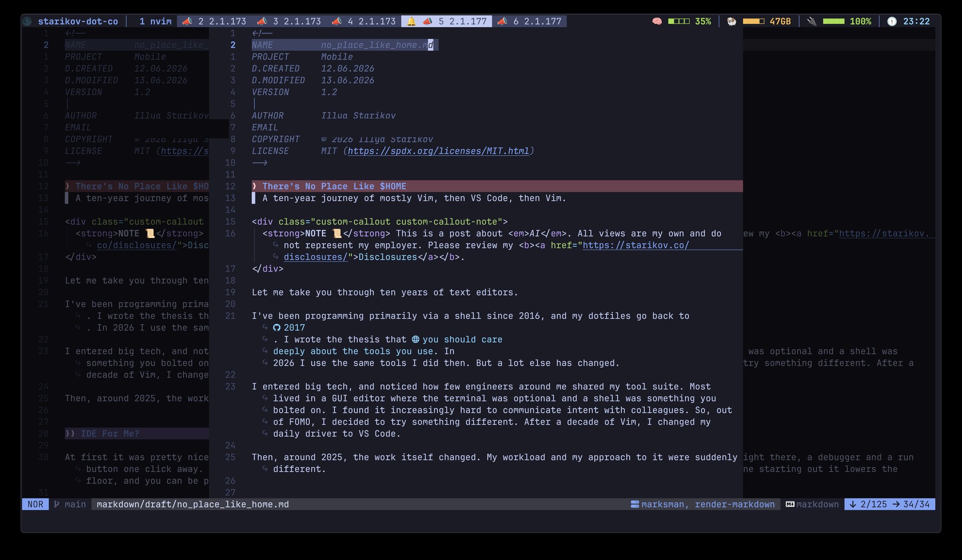Click the green battery bar at 100%

(x=834, y=21)
